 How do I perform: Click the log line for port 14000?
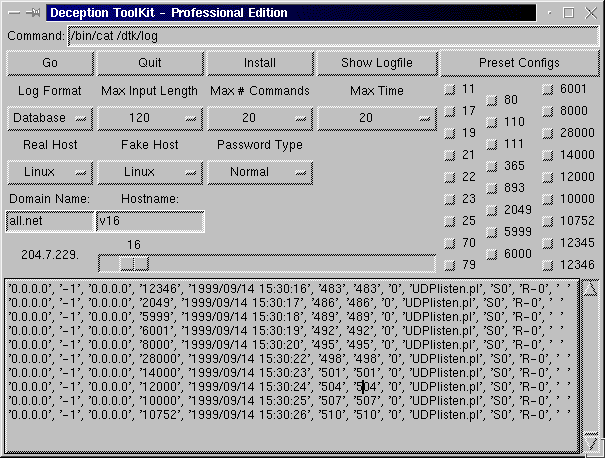pos(289,372)
